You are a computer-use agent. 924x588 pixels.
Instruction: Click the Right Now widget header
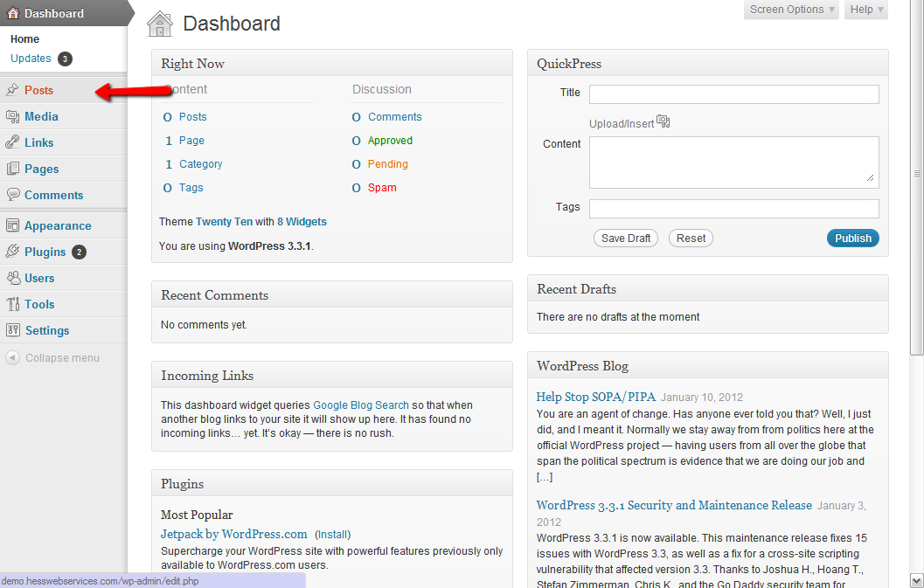332,63
